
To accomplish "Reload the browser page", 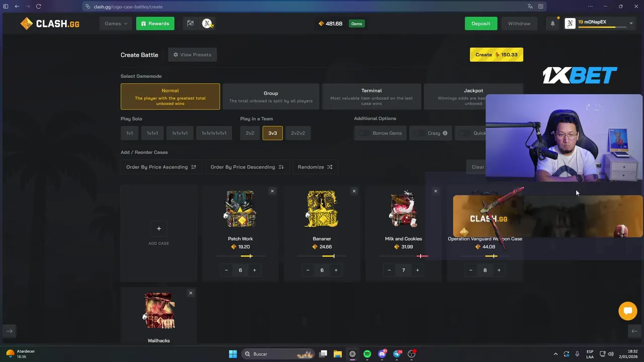I will pyautogui.click(x=38, y=7).
